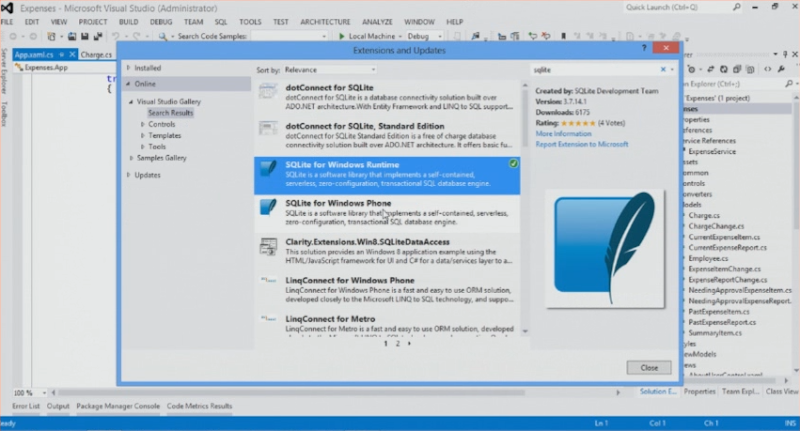Click the installed green checkmark on SQLite Runtime
The image size is (800, 431).
click(x=513, y=163)
